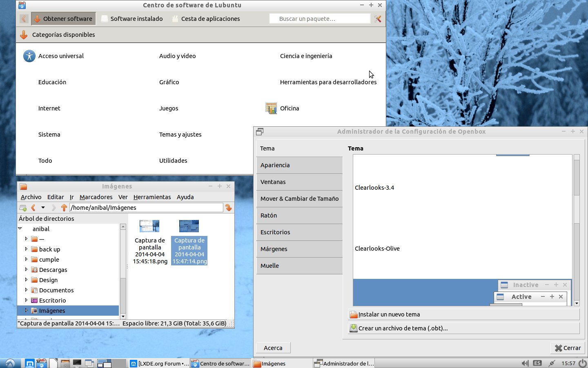Click the Imágenes window title bar folder icon
Screen dimensions: 588x368
[23, 186]
